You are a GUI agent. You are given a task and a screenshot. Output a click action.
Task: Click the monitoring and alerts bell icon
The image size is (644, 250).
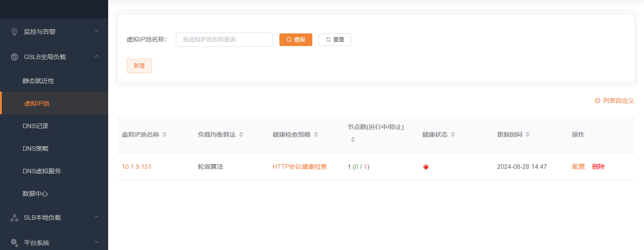tap(14, 32)
